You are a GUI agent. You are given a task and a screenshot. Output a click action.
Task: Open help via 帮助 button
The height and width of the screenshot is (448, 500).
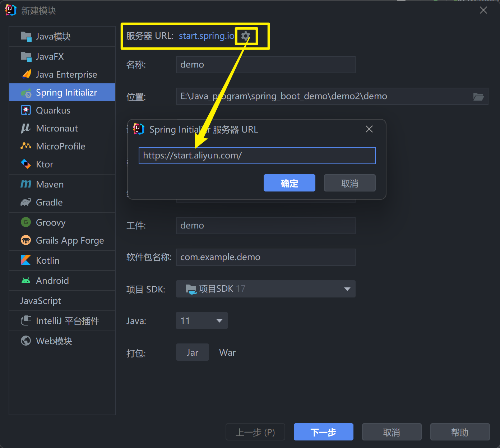click(x=460, y=432)
